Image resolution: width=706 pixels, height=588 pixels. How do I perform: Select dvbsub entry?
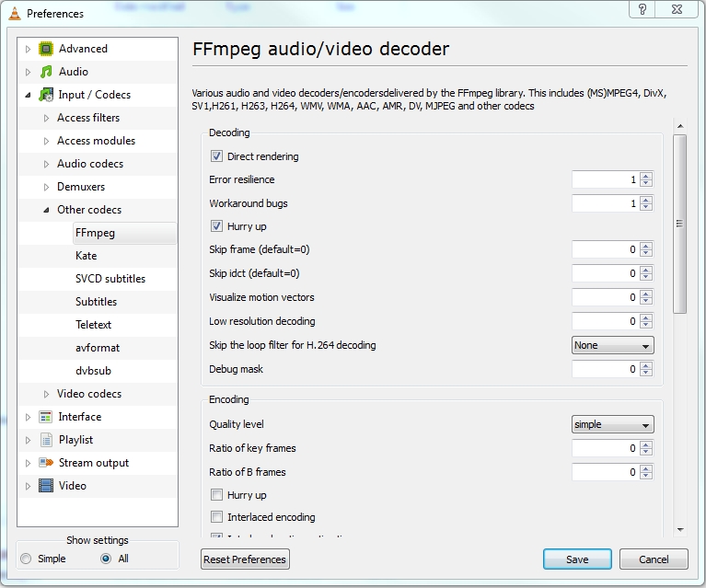[x=93, y=371]
